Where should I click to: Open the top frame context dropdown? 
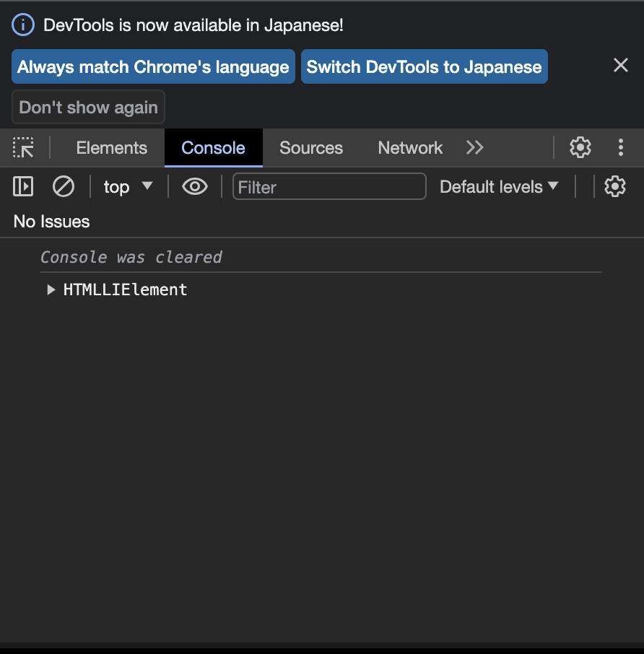[129, 186]
